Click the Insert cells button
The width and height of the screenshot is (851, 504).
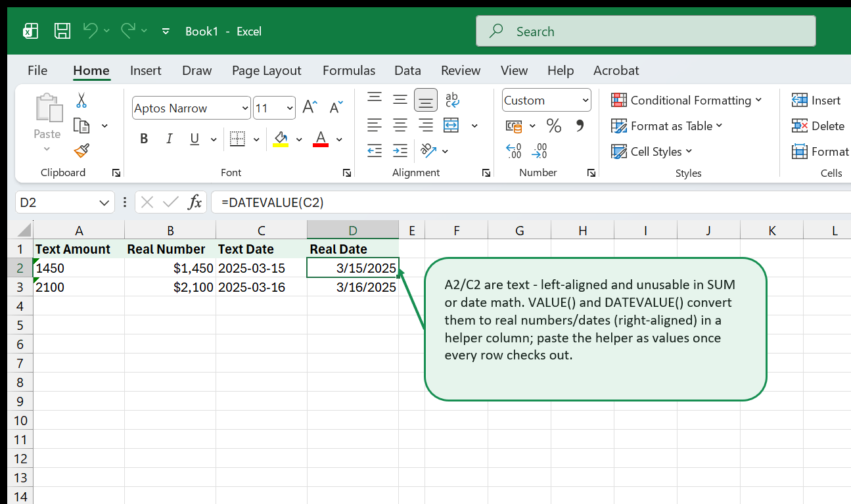coord(816,100)
